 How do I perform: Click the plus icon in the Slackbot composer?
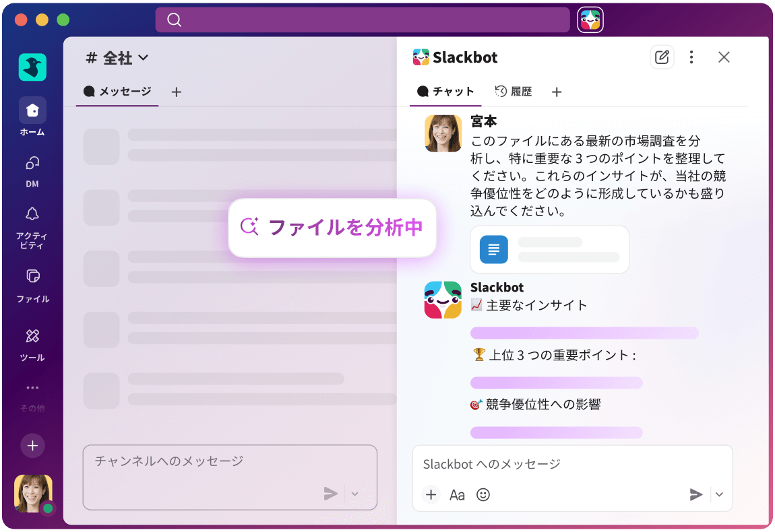click(x=431, y=494)
